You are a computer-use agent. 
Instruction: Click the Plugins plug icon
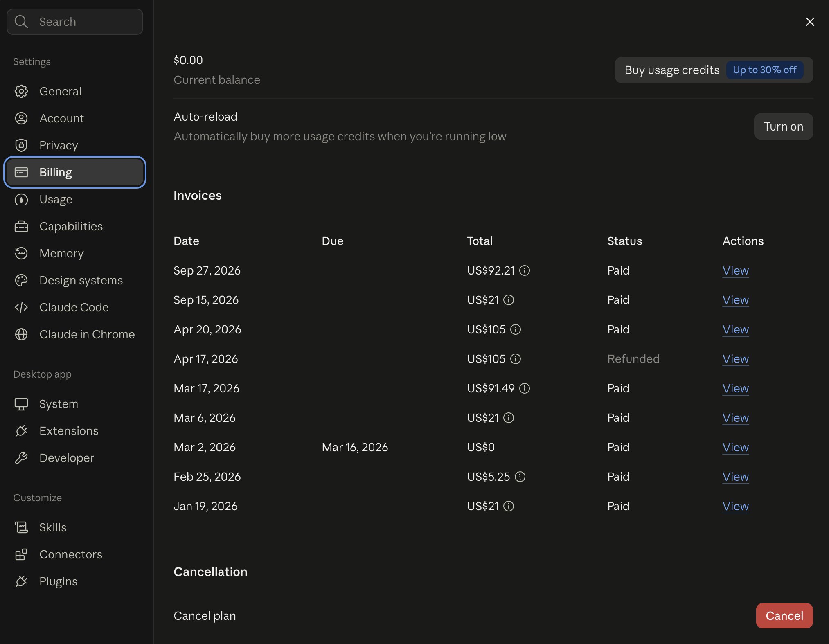pyautogui.click(x=21, y=581)
